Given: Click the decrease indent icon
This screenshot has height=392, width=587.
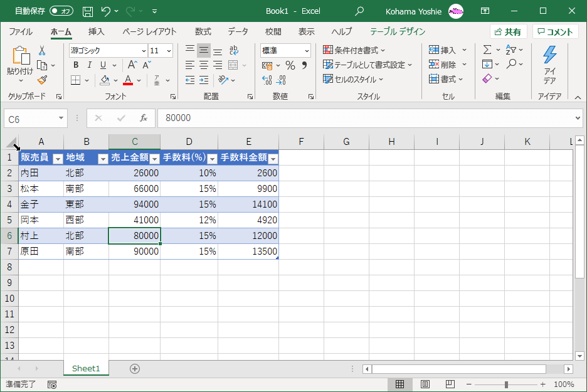Looking at the screenshot, I should click(x=190, y=80).
